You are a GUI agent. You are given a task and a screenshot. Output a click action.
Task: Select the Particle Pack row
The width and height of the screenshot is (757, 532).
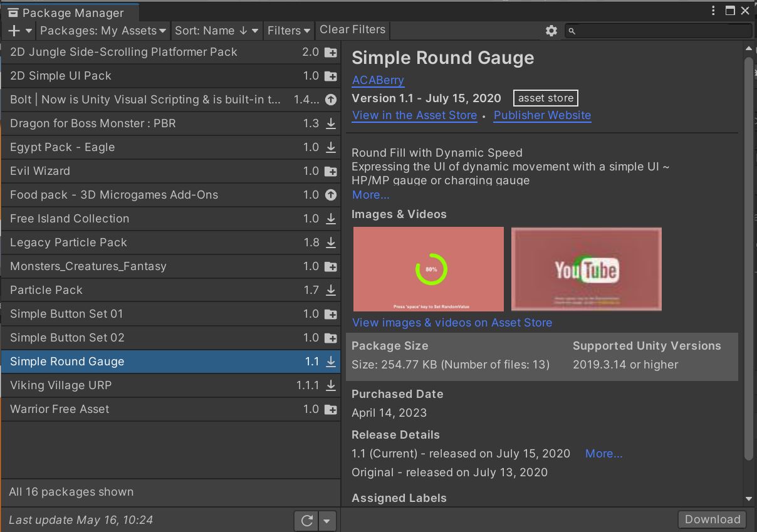[170, 291]
